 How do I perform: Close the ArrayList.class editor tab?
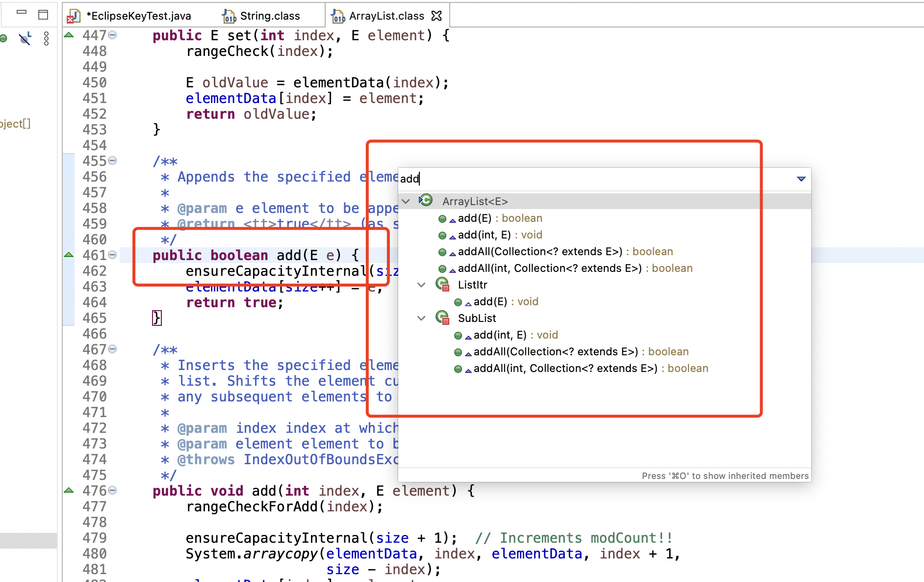(x=436, y=16)
